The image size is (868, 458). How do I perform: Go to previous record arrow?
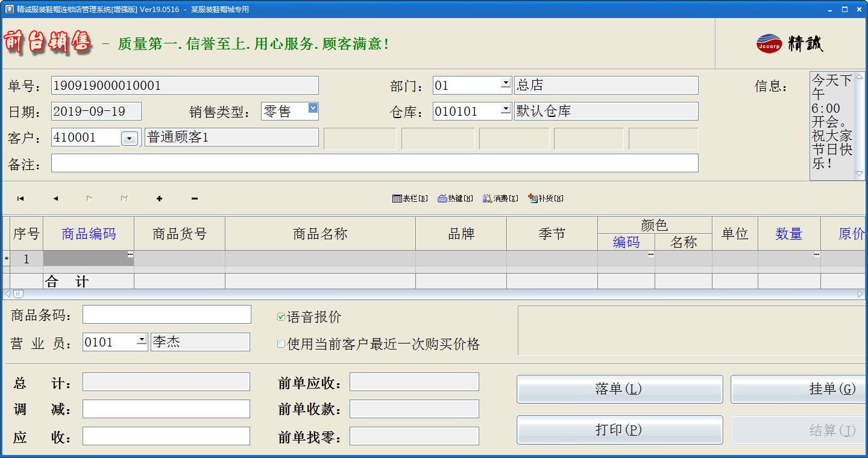(x=55, y=198)
